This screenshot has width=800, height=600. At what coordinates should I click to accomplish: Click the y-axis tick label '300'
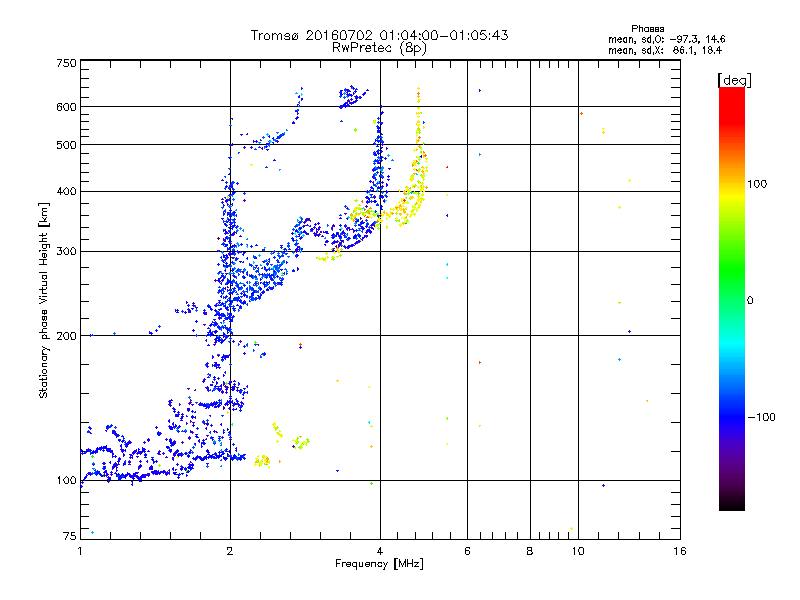pos(66,252)
